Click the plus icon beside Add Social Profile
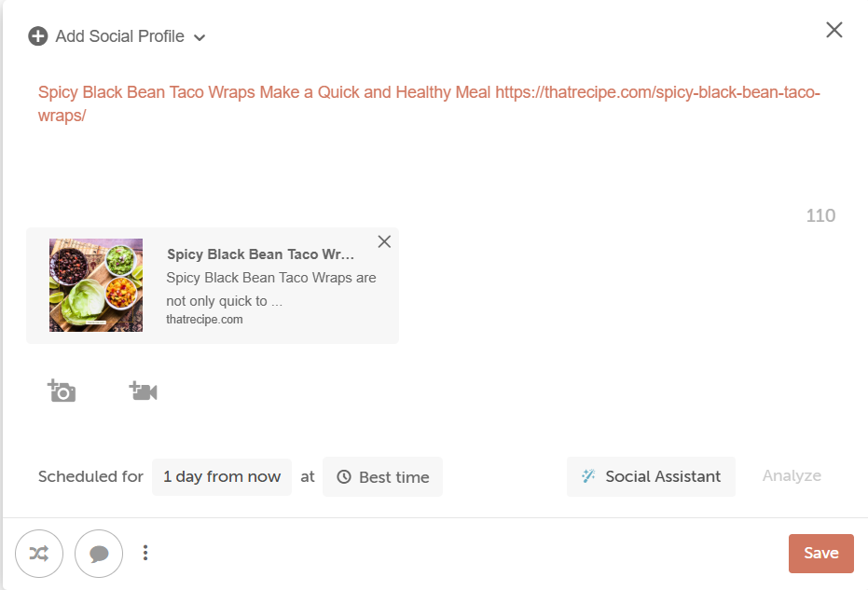The width and height of the screenshot is (868, 590). click(38, 37)
